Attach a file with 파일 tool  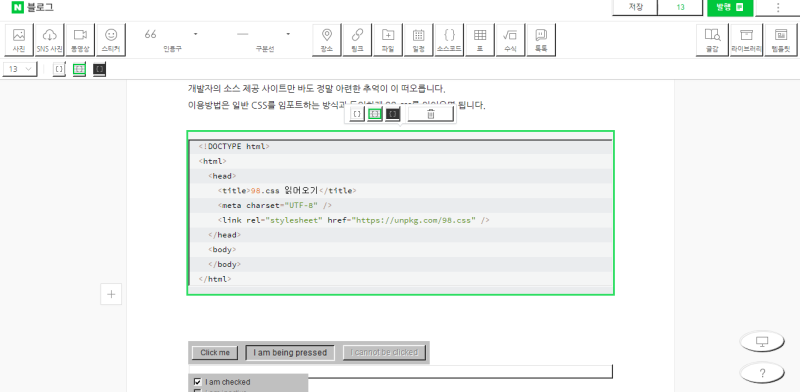388,39
